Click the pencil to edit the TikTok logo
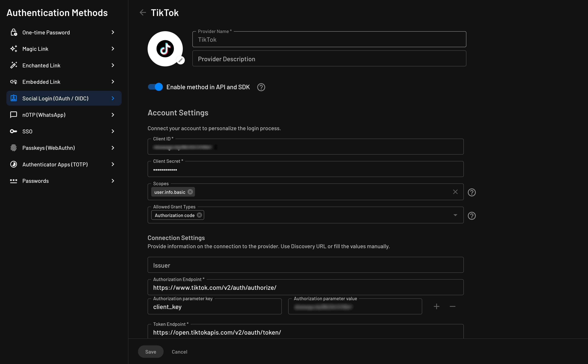Image resolution: width=588 pixels, height=364 pixels. click(x=181, y=60)
